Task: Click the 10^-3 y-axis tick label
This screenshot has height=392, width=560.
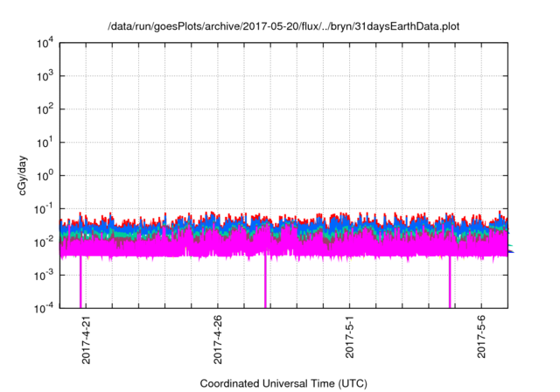Action: [x=44, y=276]
